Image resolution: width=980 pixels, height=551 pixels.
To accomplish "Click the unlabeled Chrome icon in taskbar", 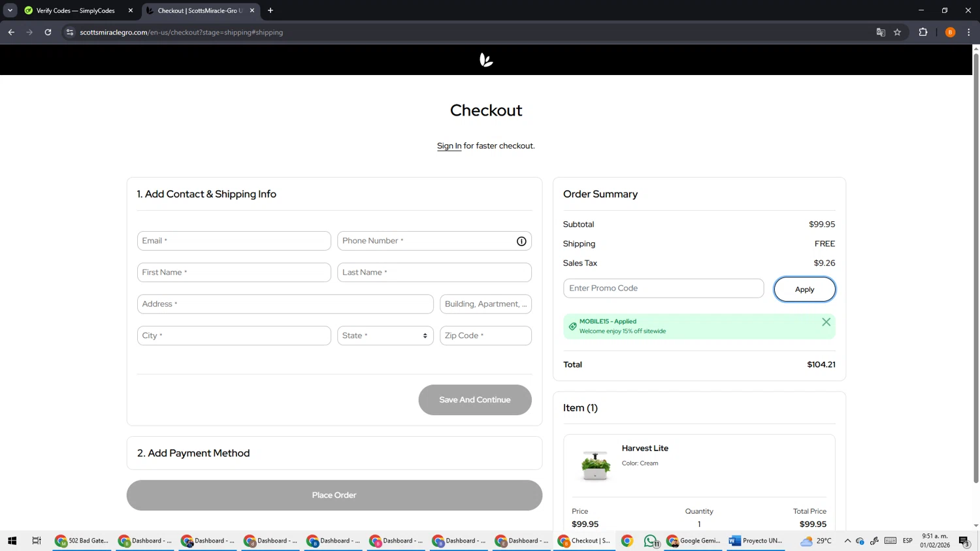I will [627, 541].
